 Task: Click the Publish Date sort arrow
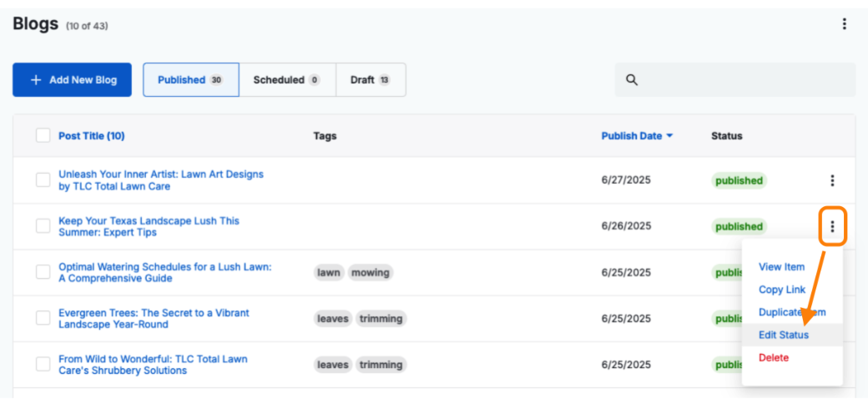669,136
